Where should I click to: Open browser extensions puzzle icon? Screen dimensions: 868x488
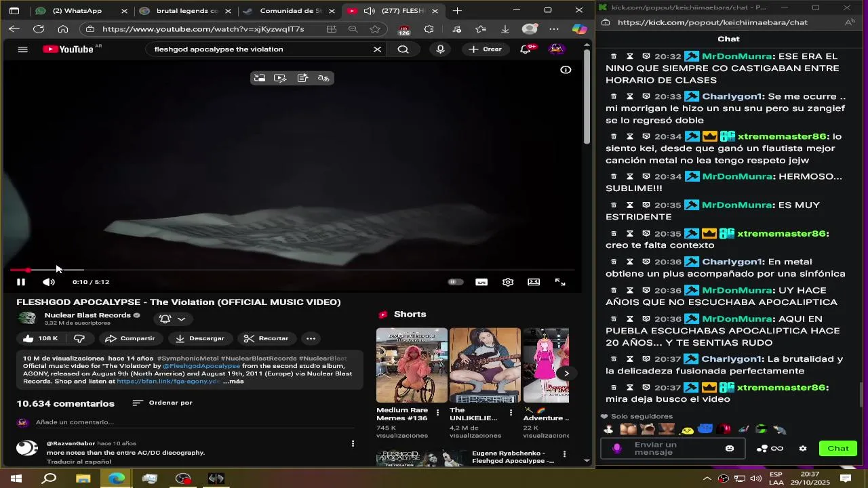click(429, 29)
